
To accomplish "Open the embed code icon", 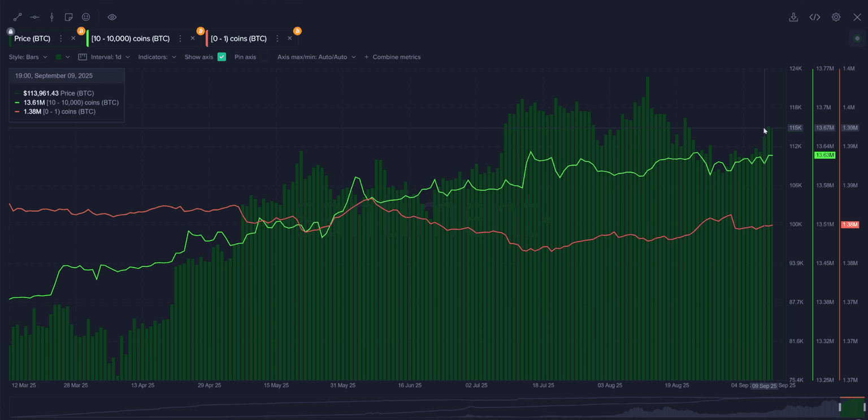I will 814,17.
